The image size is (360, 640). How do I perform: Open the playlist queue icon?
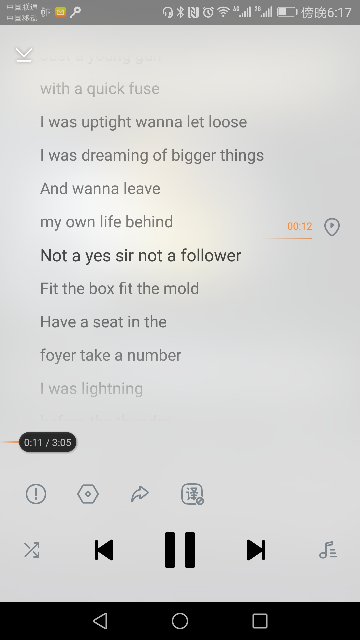click(x=328, y=550)
